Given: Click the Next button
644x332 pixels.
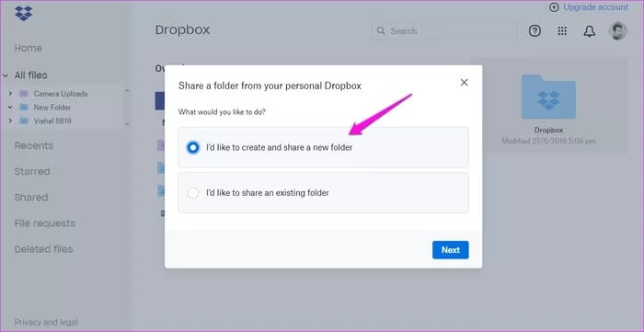Looking at the screenshot, I should click(x=450, y=250).
